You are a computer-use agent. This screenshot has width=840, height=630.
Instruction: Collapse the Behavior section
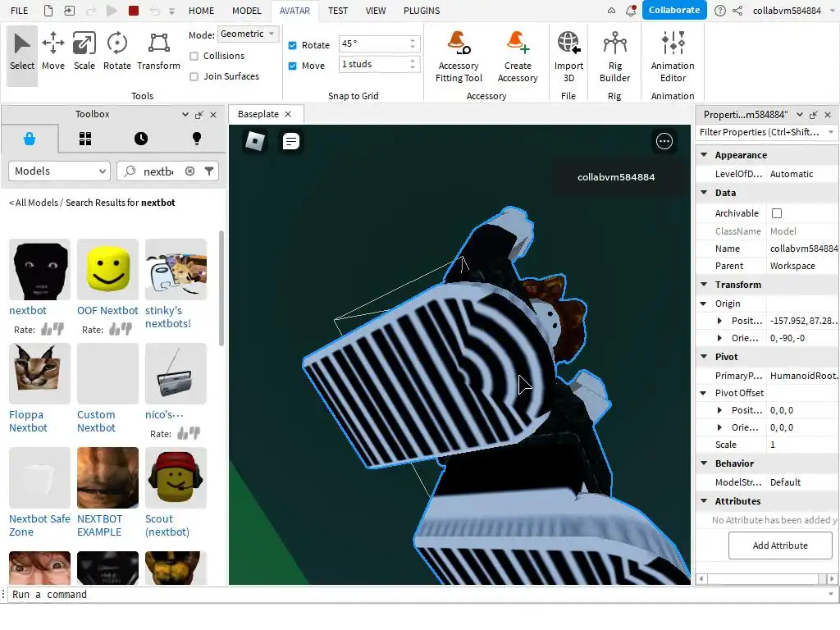point(704,463)
